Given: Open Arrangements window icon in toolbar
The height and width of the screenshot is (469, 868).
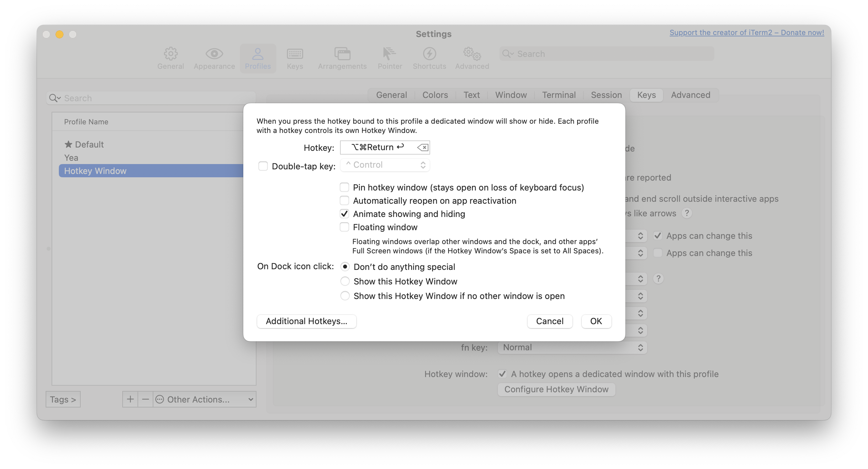Looking at the screenshot, I should pyautogui.click(x=342, y=54).
